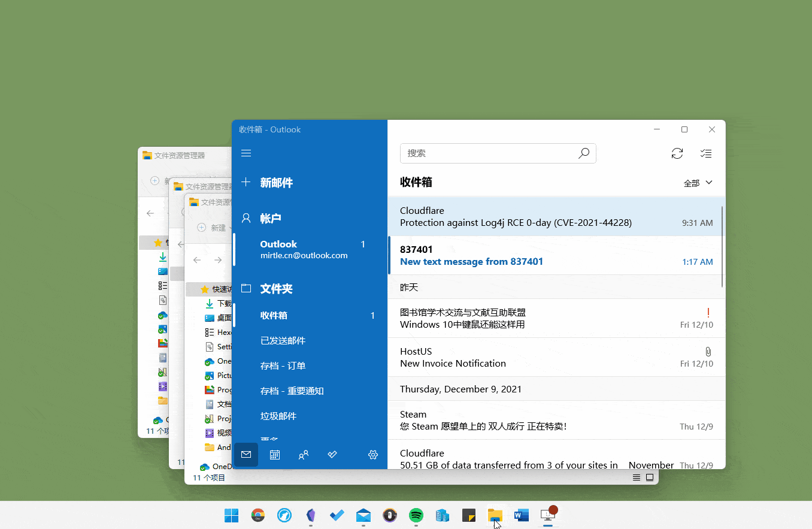Sync this view with refresh icon
The width and height of the screenshot is (812, 529).
tap(677, 153)
